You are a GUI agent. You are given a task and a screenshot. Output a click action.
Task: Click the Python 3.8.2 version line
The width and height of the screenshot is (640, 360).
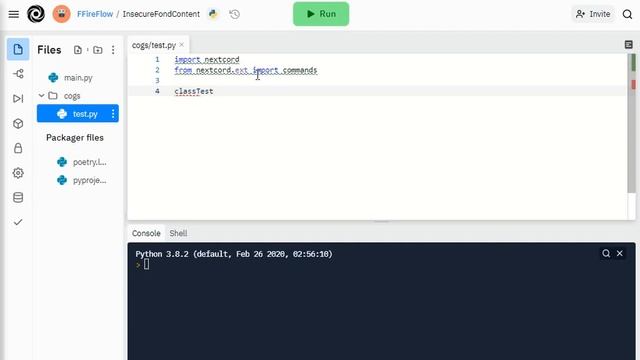coord(234,254)
